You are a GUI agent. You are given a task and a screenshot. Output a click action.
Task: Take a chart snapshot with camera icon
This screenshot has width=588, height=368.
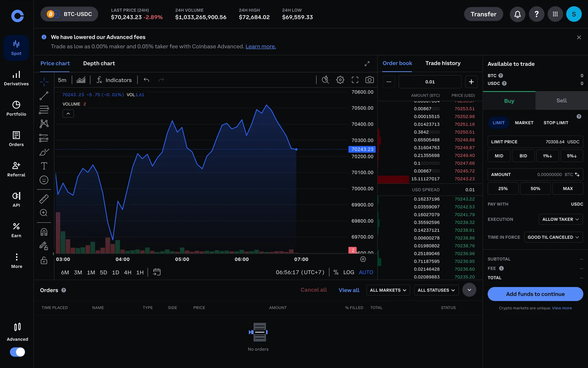point(369,80)
